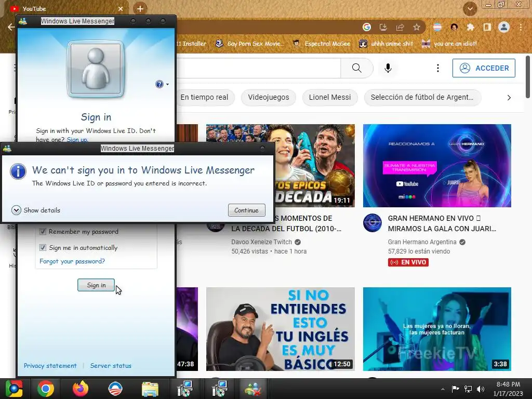Click GRAN HERMANO EN VIVO video title

pos(442,223)
